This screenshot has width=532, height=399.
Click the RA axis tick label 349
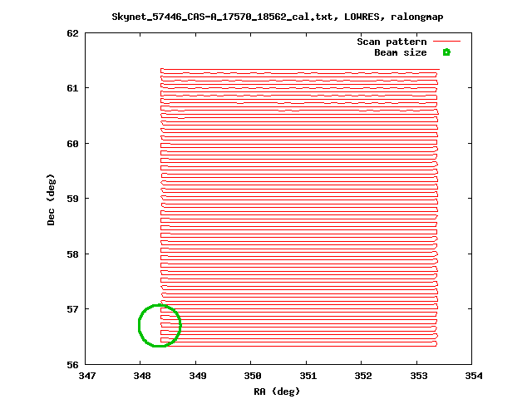coord(198,376)
